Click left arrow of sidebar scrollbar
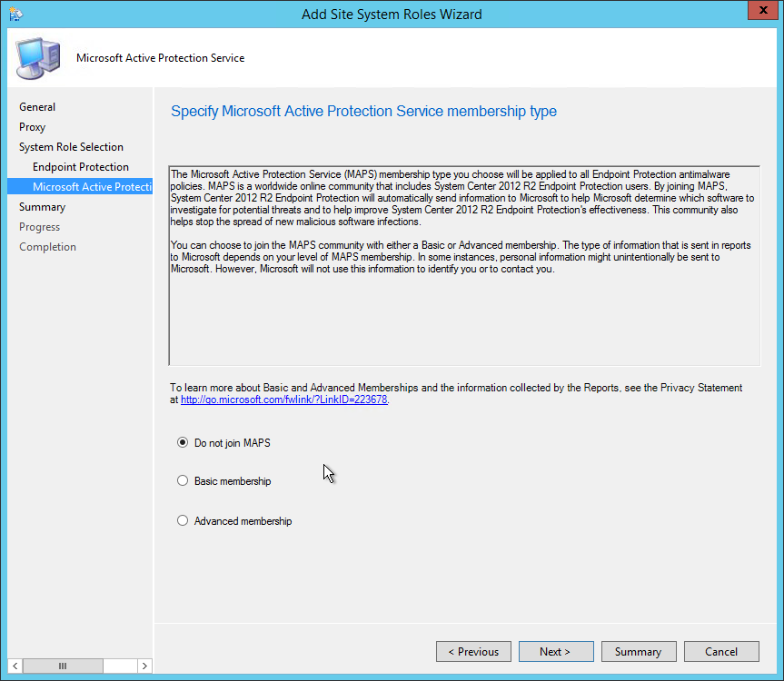This screenshot has height=681, width=784. pyautogui.click(x=15, y=666)
